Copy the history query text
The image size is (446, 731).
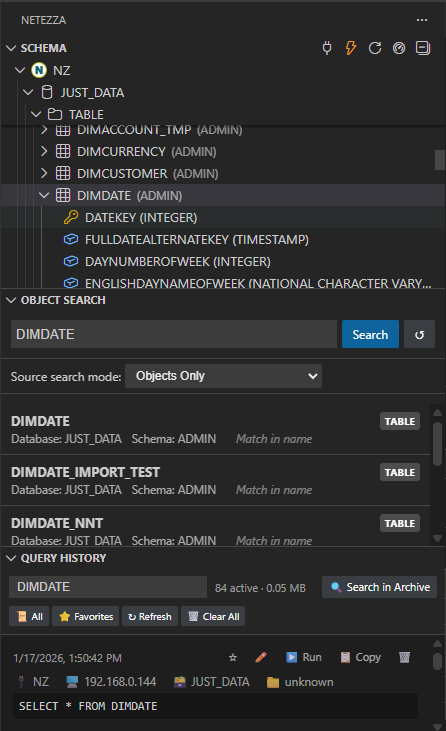coord(361,657)
